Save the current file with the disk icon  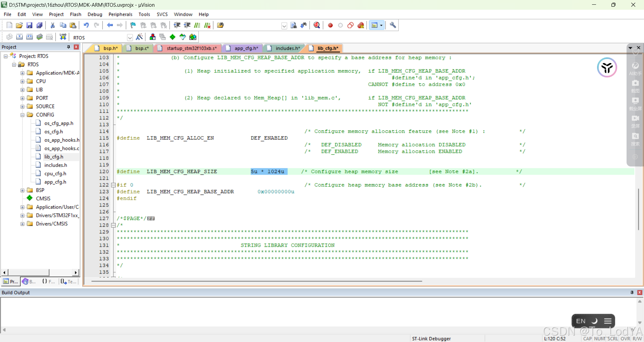click(x=30, y=25)
